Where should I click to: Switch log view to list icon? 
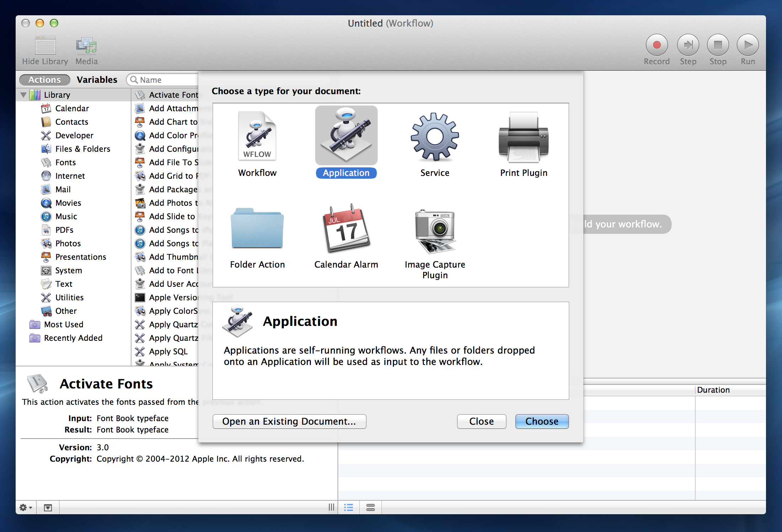[x=349, y=507]
